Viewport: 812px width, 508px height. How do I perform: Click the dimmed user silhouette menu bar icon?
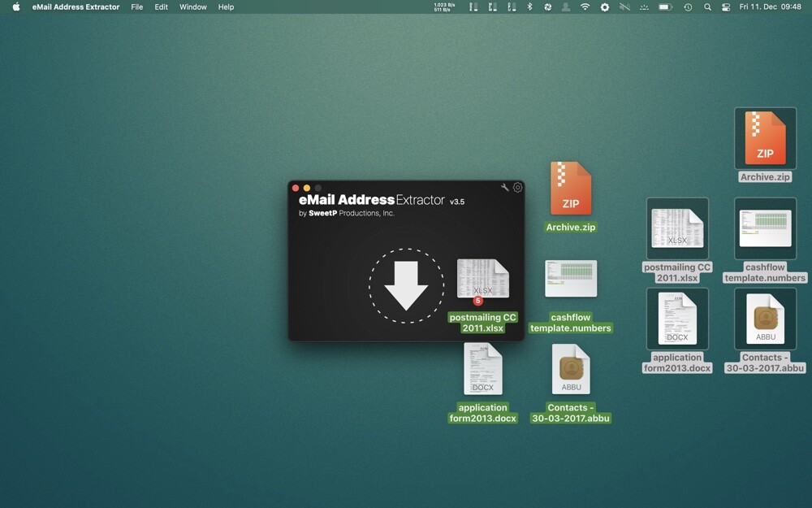[x=566, y=7]
